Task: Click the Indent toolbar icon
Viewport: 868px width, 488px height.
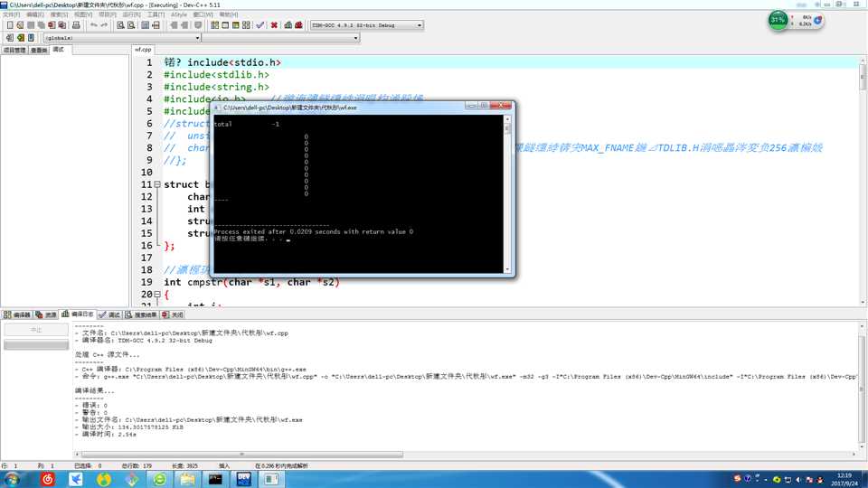Action: (x=174, y=25)
